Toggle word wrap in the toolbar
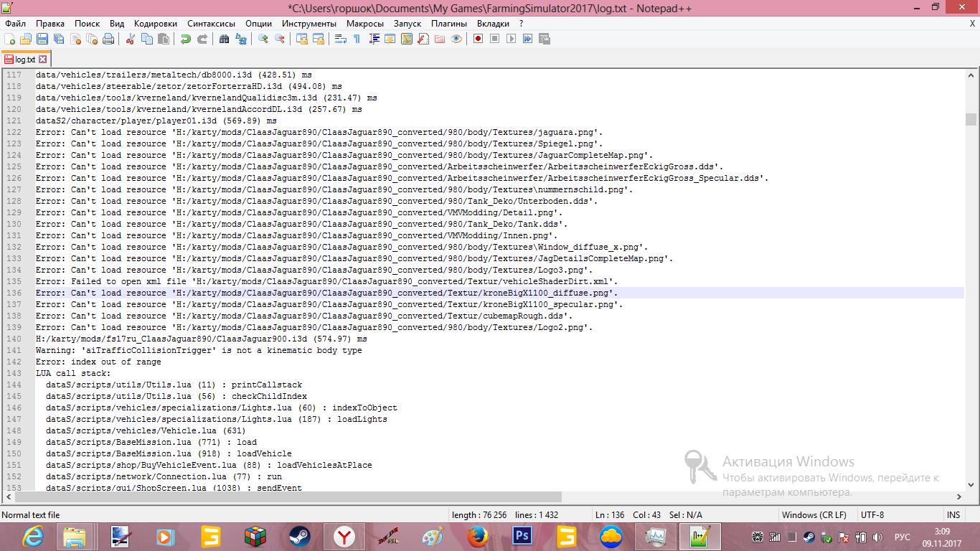The height and width of the screenshot is (551, 980). click(341, 39)
